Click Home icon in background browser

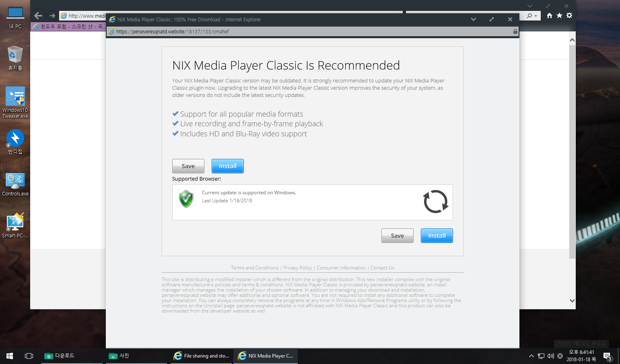pyautogui.click(x=550, y=16)
